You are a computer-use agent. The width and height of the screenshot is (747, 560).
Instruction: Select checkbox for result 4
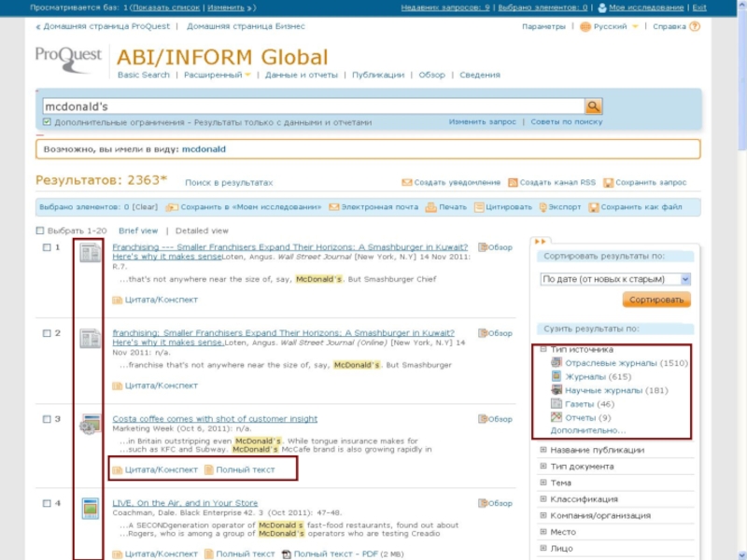(47, 503)
